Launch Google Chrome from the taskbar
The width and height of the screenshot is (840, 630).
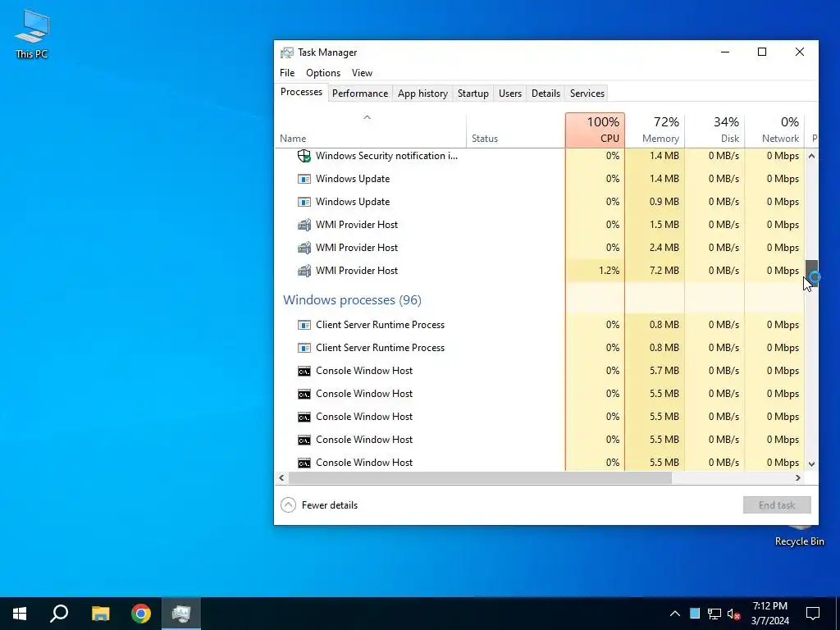141,614
